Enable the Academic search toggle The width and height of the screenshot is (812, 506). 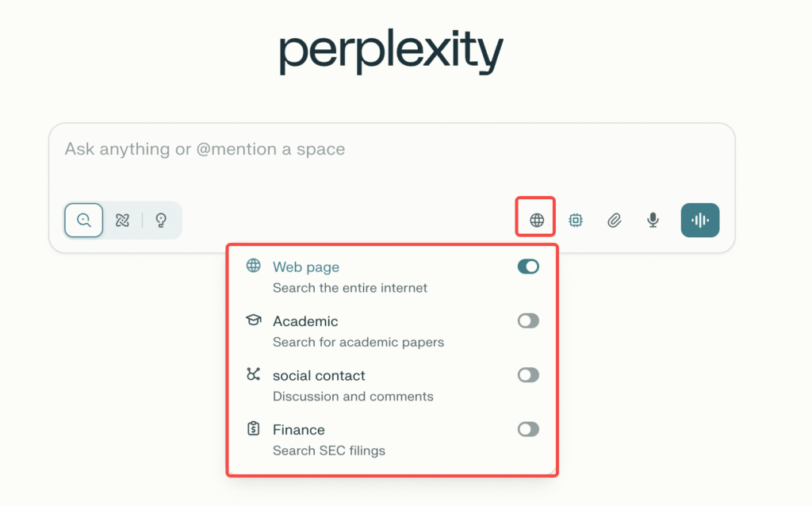tap(528, 320)
